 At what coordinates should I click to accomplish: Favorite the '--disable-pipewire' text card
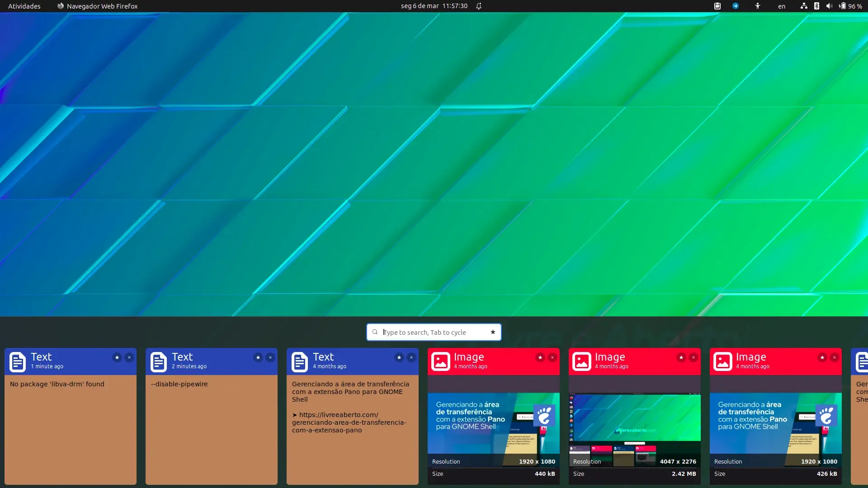[258, 357]
